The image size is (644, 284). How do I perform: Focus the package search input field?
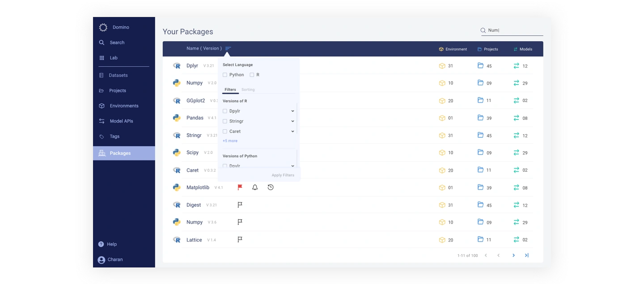[x=512, y=30]
